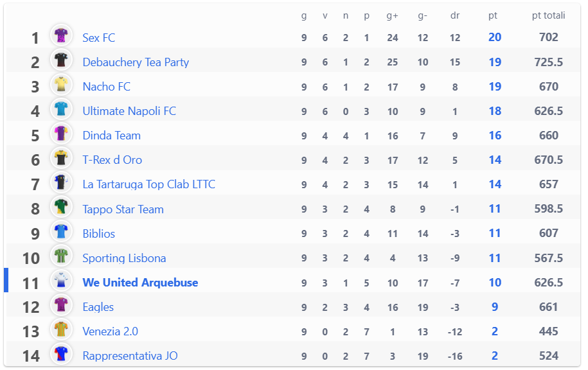
Task: Click the Sporting Lisbona striped jersey icon
Action: point(61,256)
